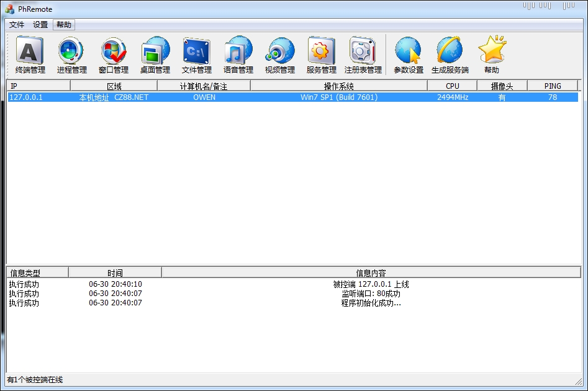The height and width of the screenshot is (391, 588).
Task: Click 生成服务端 build server icon
Action: (x=450, y=55)
